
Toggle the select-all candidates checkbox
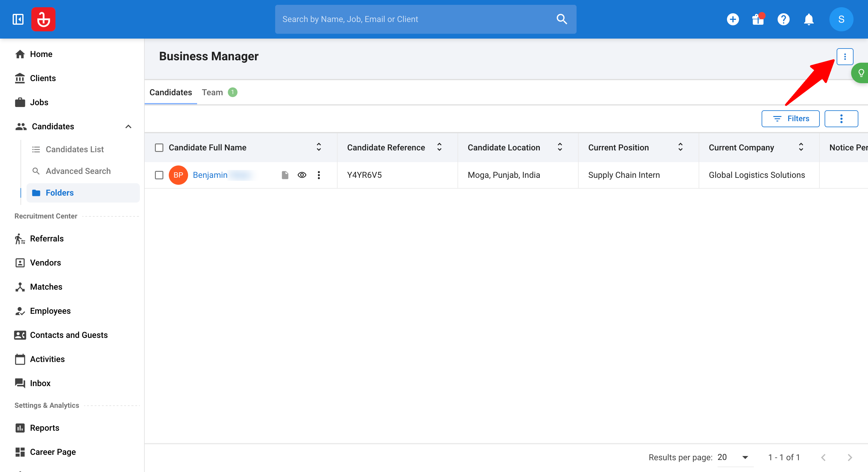(159, 148)
